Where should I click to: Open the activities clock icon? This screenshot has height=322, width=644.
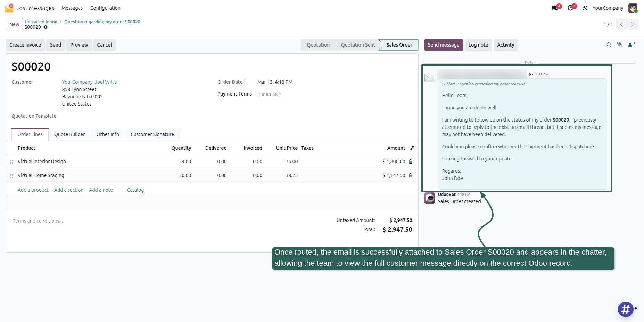(x=570, y=8)
